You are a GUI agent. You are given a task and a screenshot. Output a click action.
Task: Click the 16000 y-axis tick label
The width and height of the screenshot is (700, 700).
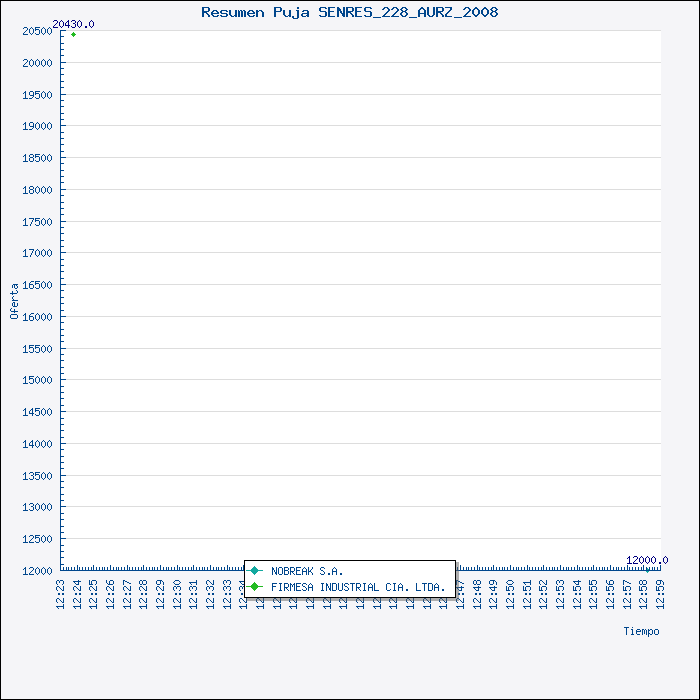[x=36, y=317]
